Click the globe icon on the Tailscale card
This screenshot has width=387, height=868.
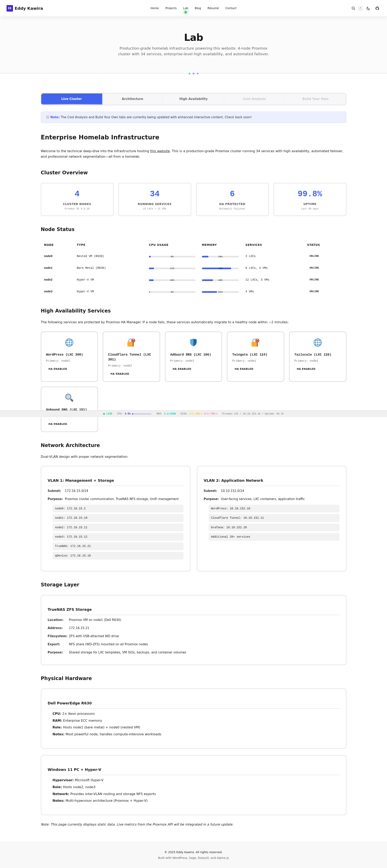[318, 342]
